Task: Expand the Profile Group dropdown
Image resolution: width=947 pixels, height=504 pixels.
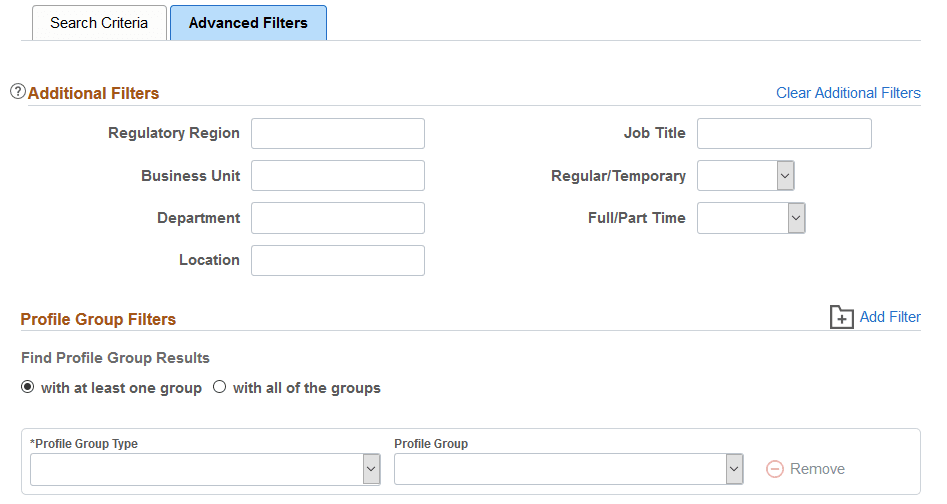Action: pyautogui.click(x=569, y=469)
